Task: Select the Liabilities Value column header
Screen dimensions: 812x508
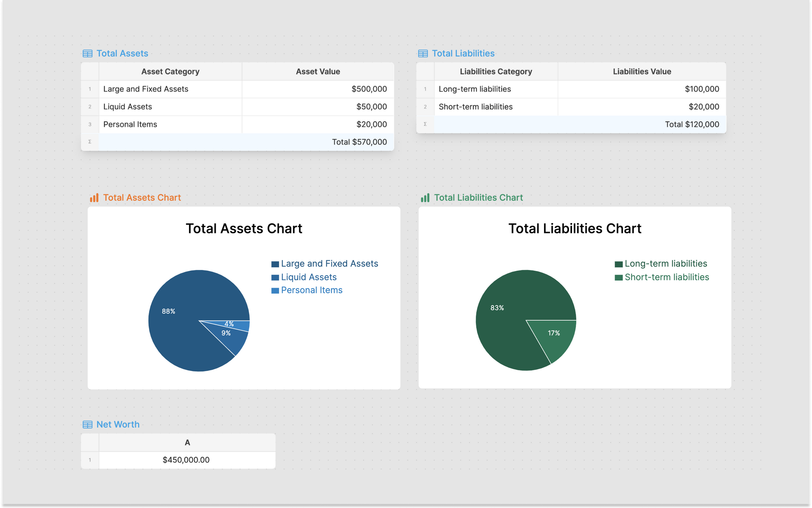Action: point(642,71)
